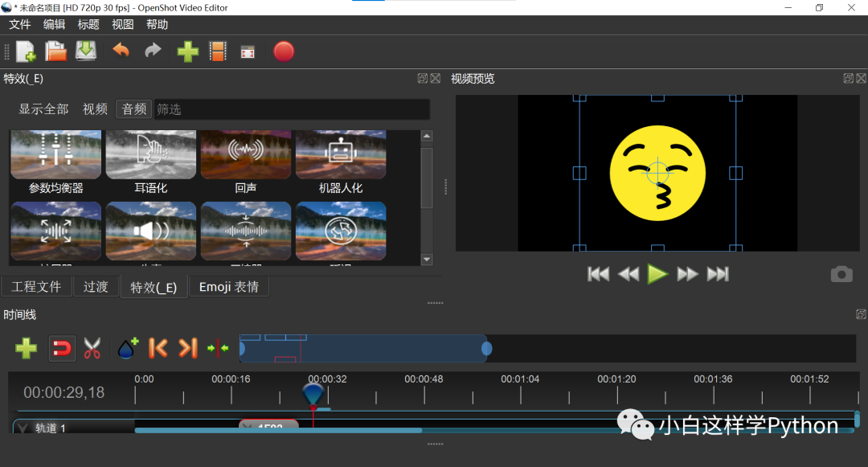
Task: Toggle the snapping magnet on the timeline
Action: [x=61, y=349]
